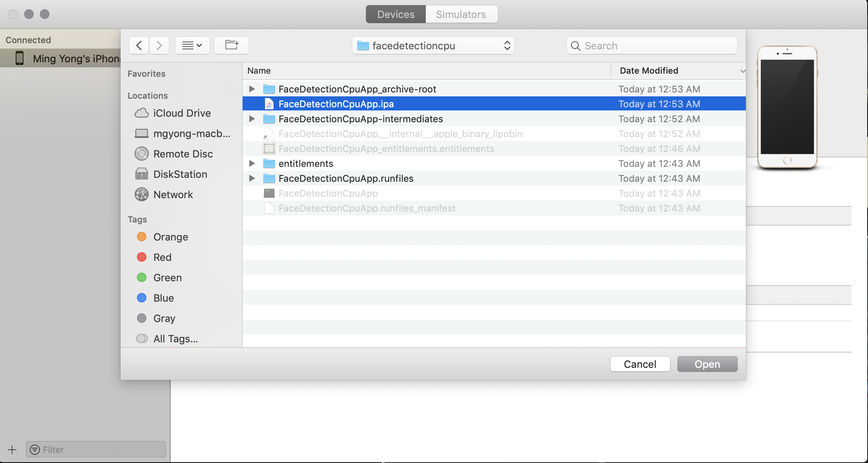This screenshot has height=463, width=868.
Task: Select DiskStation in Locations
Action: (180, 174)
